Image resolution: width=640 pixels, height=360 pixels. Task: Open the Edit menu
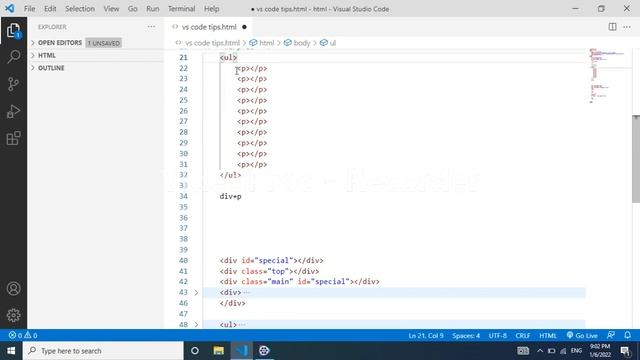click(50, 9)
